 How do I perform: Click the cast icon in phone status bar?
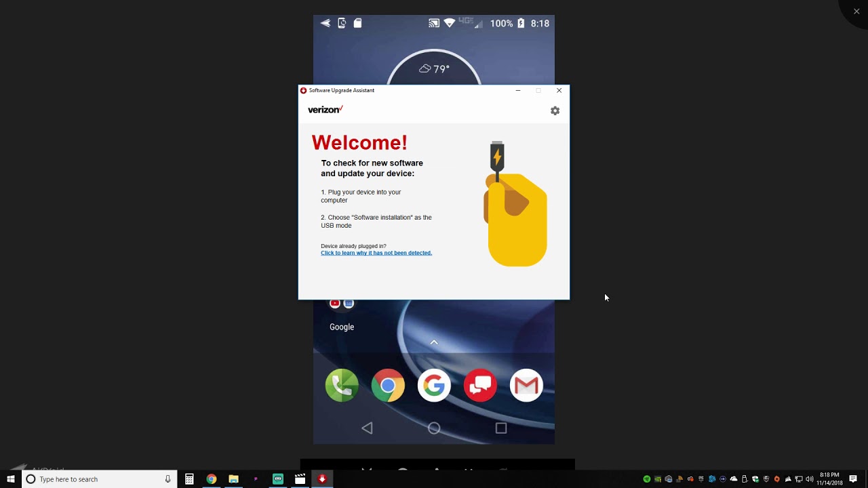[x=434, y=23]
